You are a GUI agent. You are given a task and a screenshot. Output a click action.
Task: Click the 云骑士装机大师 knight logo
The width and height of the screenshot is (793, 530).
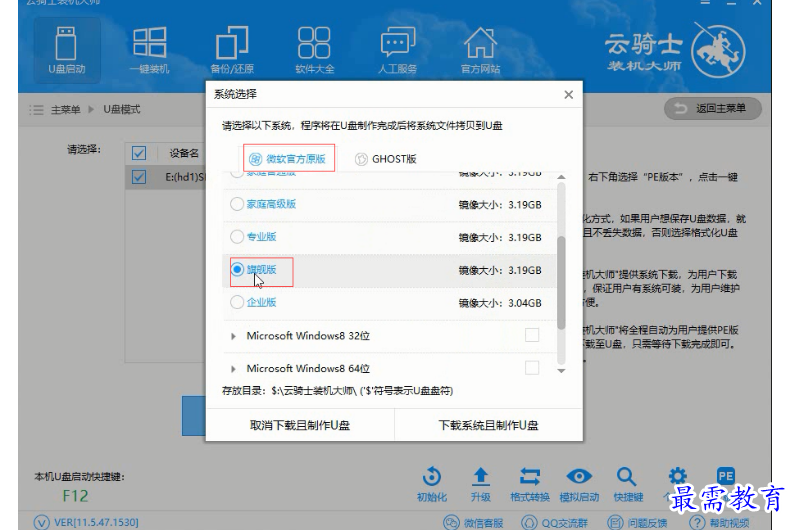[x=718, y=52]
